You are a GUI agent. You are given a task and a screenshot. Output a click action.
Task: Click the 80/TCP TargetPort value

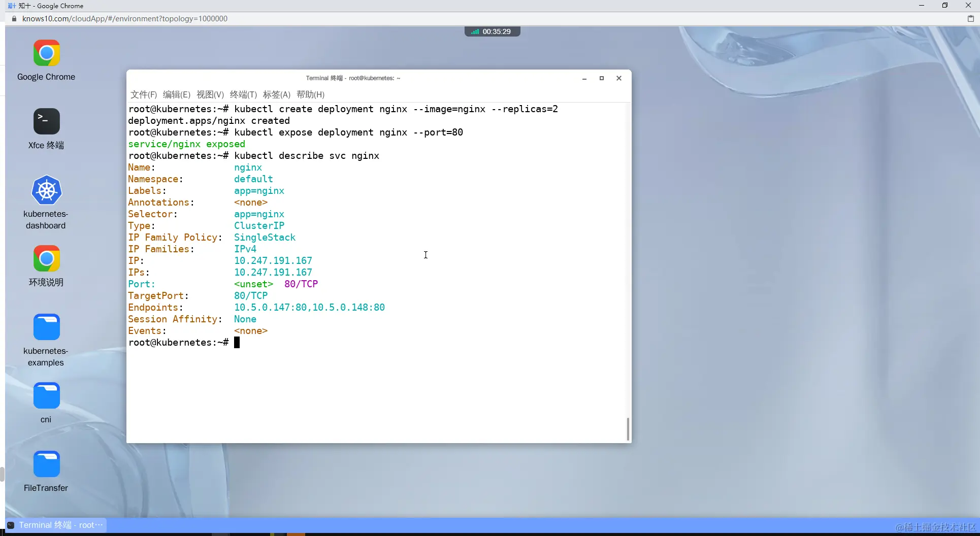click(x=251, y=296)
